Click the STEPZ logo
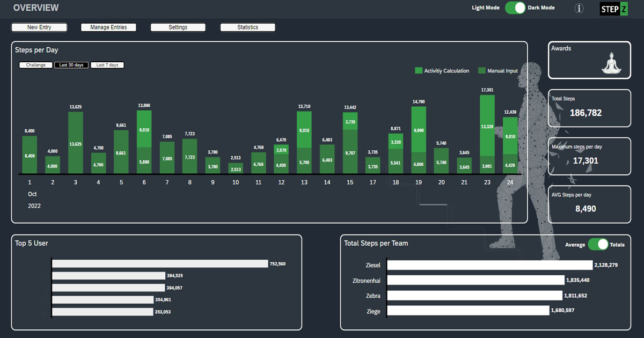Image resolution: width=644 pixels, height=338 pixels. click(613, 8)
